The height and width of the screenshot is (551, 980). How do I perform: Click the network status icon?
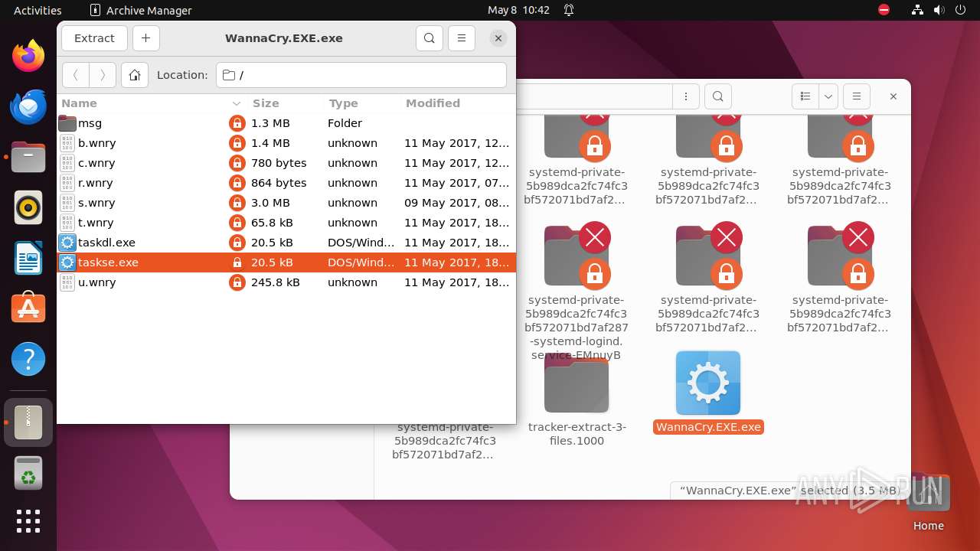pos(917,10)
